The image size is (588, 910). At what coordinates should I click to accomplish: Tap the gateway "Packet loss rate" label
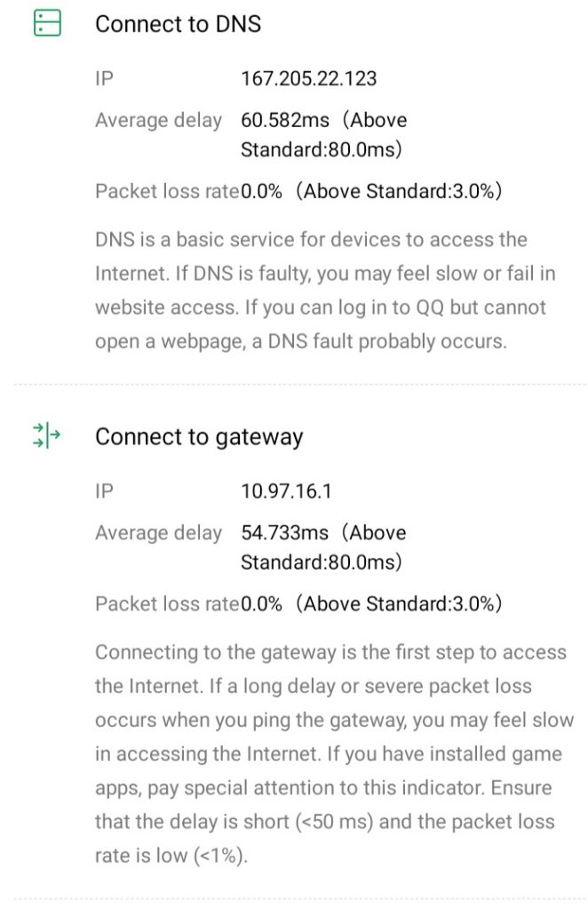pyautogui.click(x=167, y=604)
